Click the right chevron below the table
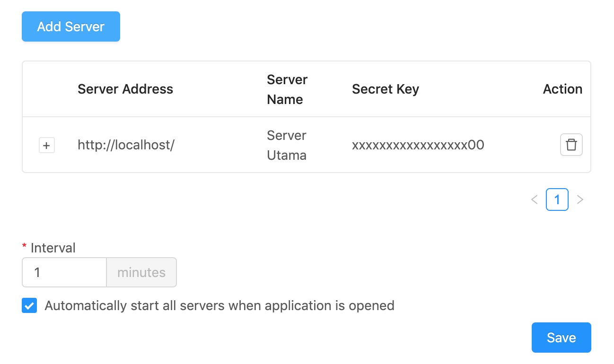 click(580, 199)
